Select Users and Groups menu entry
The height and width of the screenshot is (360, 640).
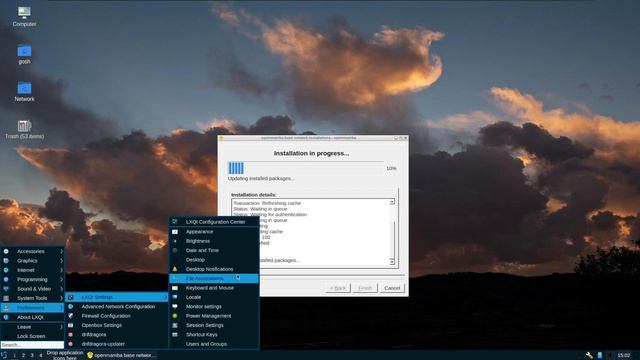214,344
